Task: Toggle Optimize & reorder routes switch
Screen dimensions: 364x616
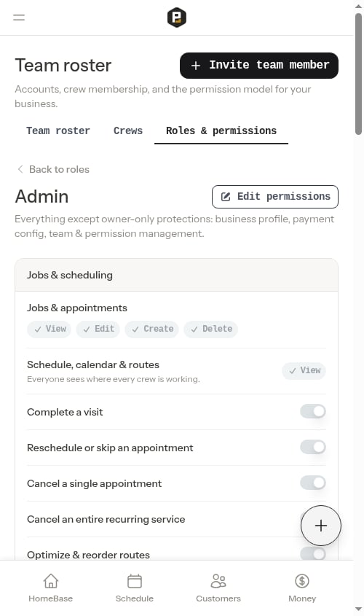Action: point(312,554)
